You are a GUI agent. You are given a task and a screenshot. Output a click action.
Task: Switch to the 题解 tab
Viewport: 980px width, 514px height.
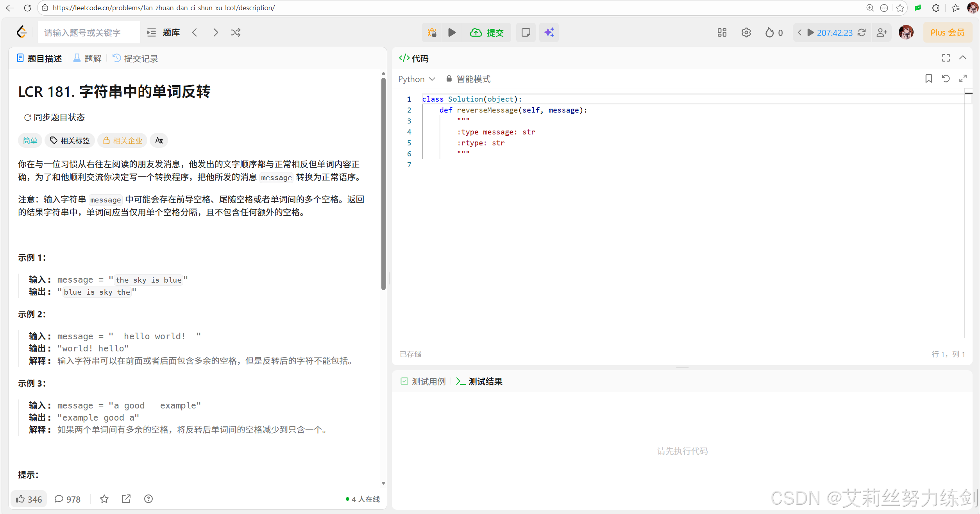point(88,58)
